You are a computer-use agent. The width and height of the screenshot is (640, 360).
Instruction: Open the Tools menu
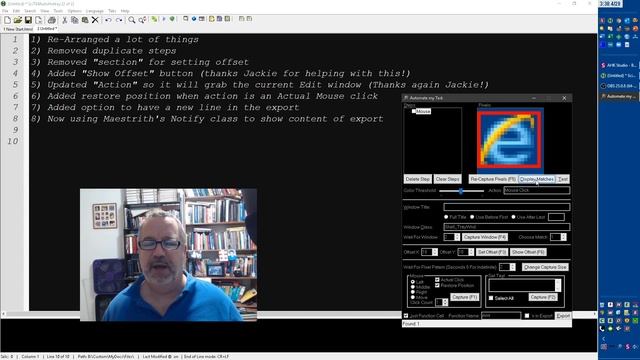[58, 11]
